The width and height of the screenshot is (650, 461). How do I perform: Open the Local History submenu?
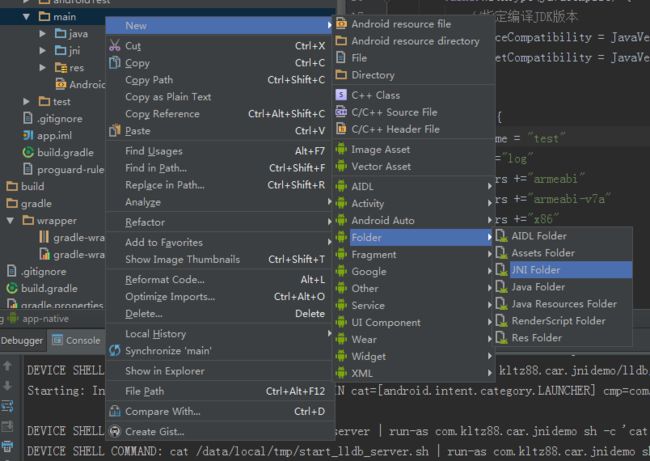click(x=220, y=334)
